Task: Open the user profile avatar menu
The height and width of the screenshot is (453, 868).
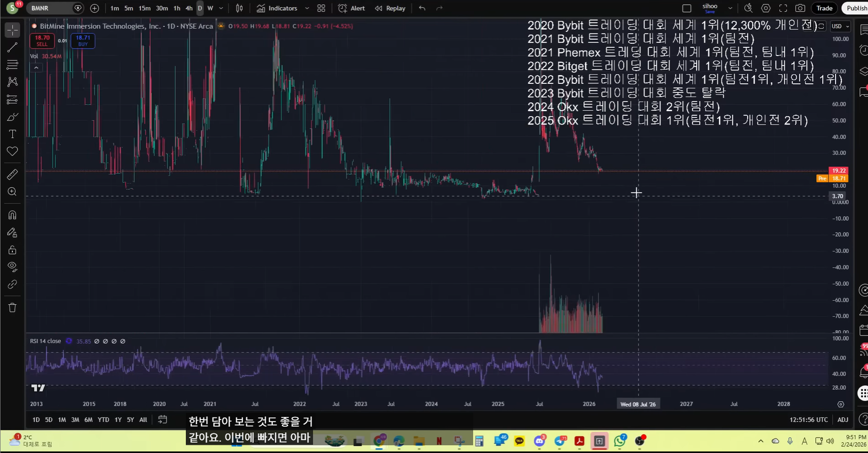Action: [x=12, y=8]
